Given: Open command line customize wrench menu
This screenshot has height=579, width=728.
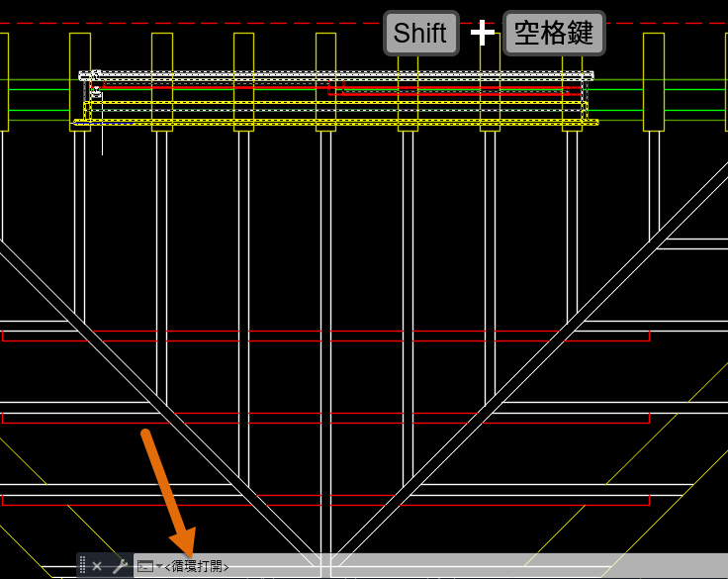Looking at the screenshot, I should tap(120, 566).
